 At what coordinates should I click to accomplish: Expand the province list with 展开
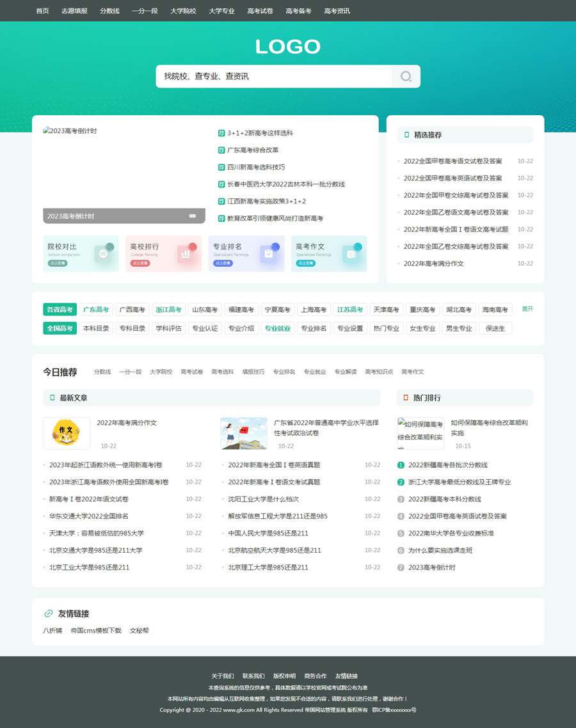click(527, 309)
